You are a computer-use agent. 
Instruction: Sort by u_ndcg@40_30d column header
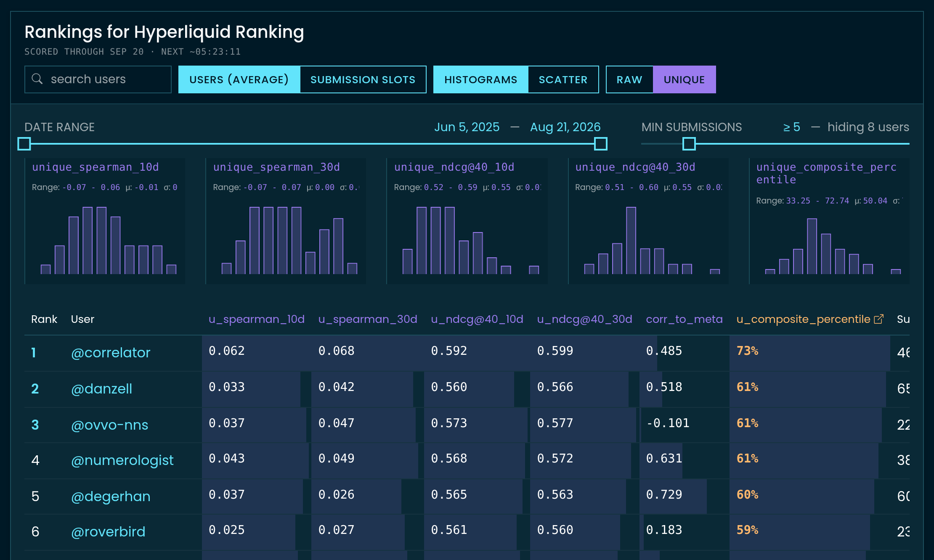[x=585, y=319]
